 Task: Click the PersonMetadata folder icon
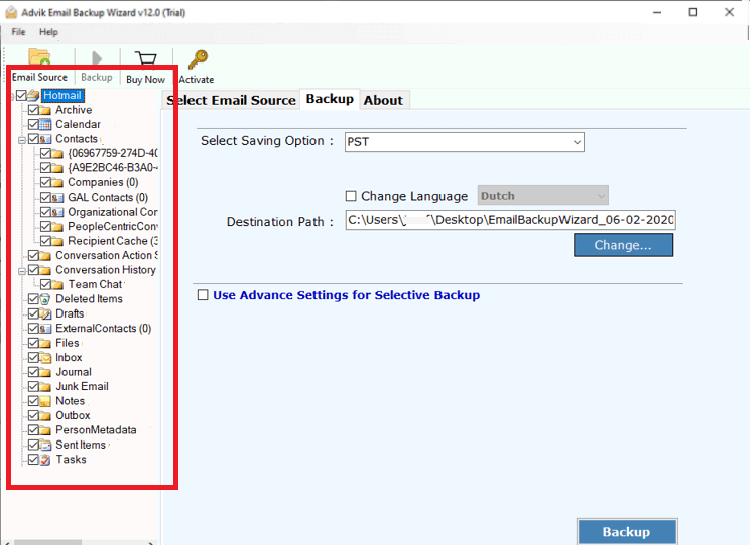45,430
